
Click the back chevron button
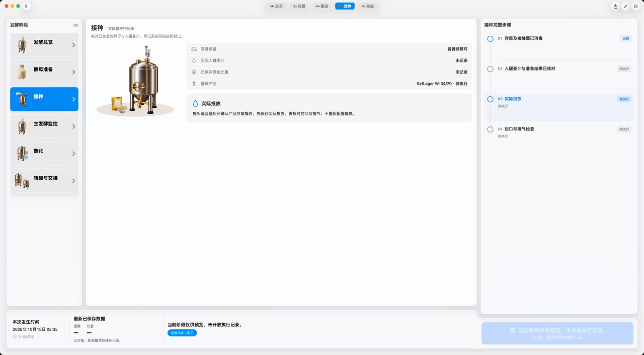27,6
